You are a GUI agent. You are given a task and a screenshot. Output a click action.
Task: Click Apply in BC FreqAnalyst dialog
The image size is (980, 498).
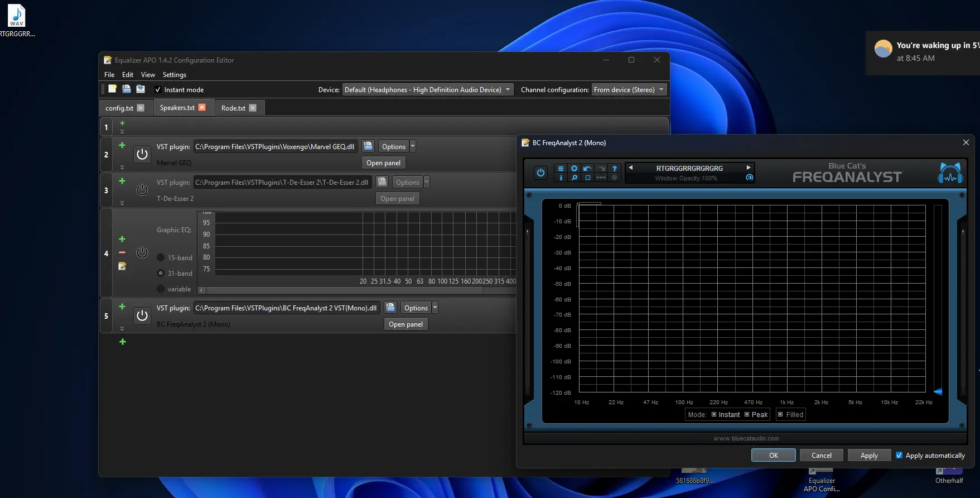(869, 455)
